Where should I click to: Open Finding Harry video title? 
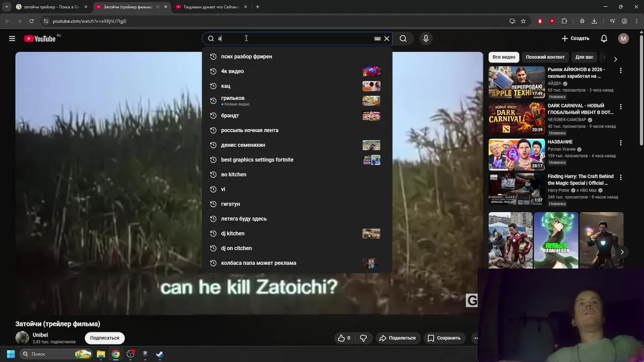[581, 180]
